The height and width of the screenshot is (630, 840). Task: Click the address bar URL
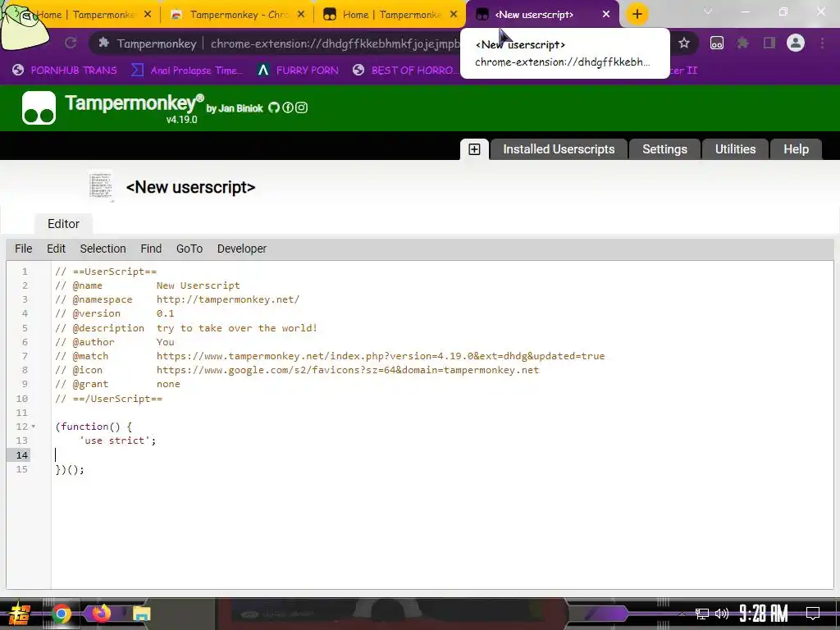point(335,43)
